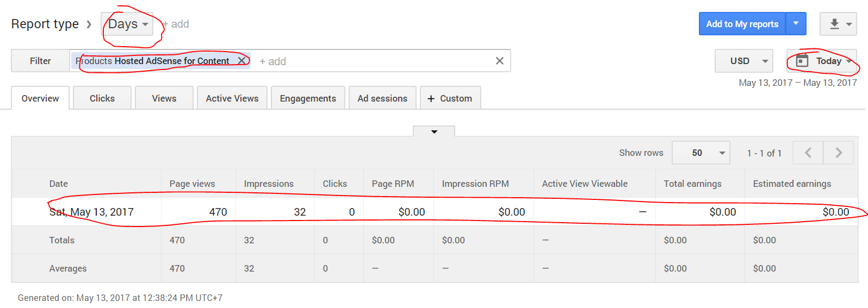Expand the collapsed chart panel arrow
868x308 pixels.
click(x=434, y=131)
